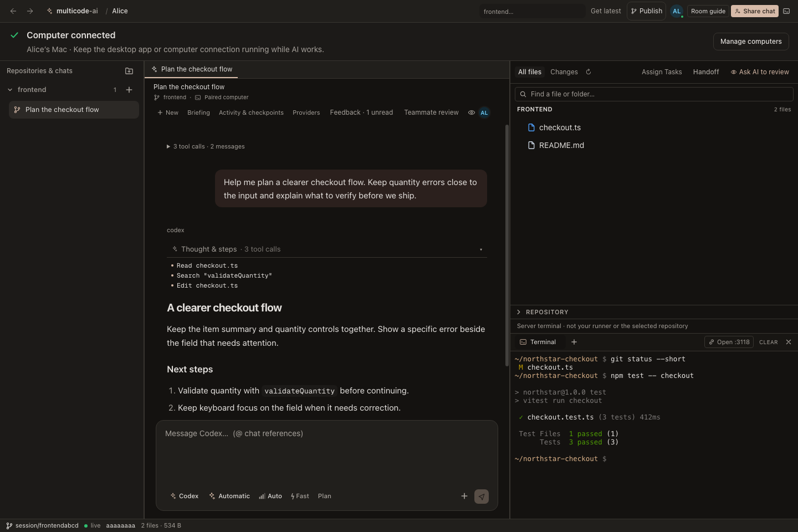Viewport: 798px width, 532px height.
Task: Click the Publish button
Action: point(646,11)
